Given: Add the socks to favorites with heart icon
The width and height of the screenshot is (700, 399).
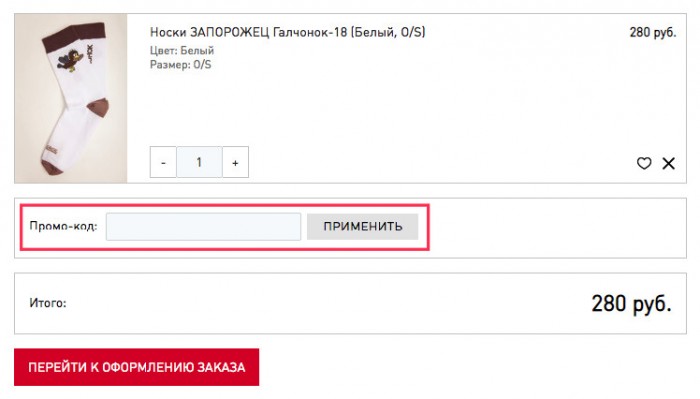Looking at the screenshot, I should click(644, 163).
